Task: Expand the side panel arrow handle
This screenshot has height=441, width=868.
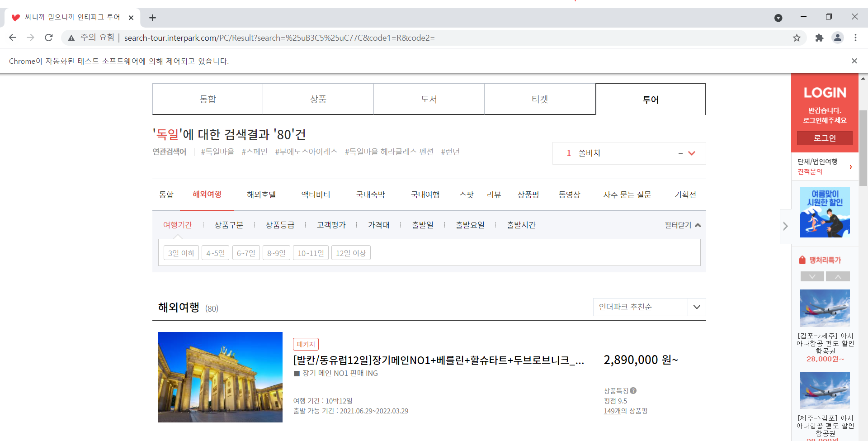Action: tap(786, 226)
